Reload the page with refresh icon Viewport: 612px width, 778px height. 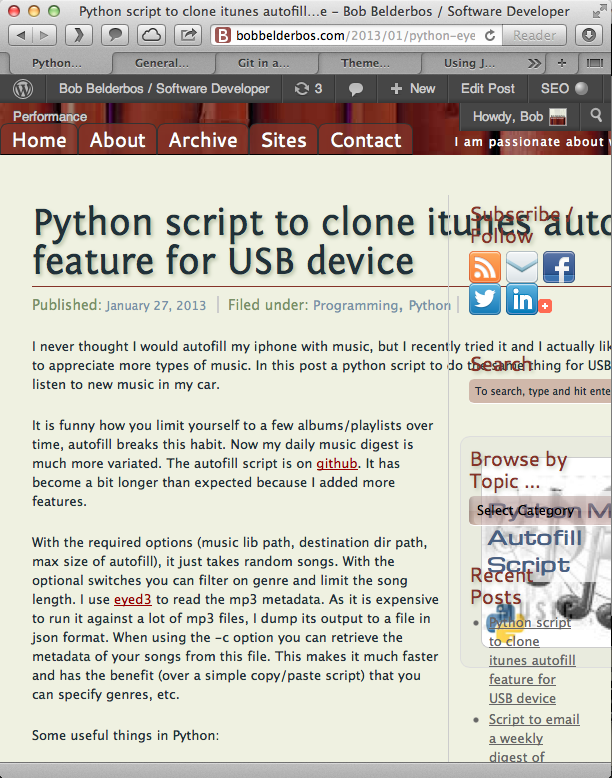coord(490,36)
